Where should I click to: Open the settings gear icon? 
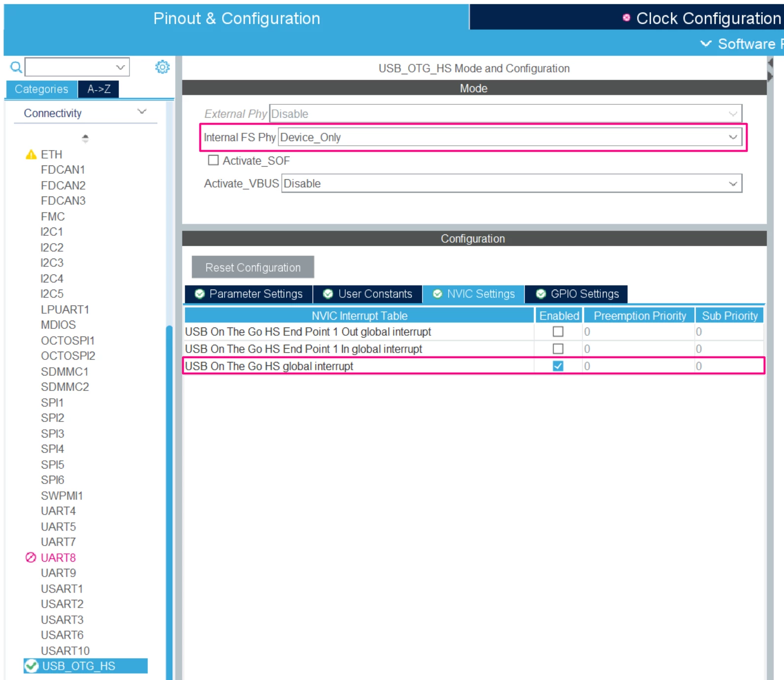click(x=162, y=67)
